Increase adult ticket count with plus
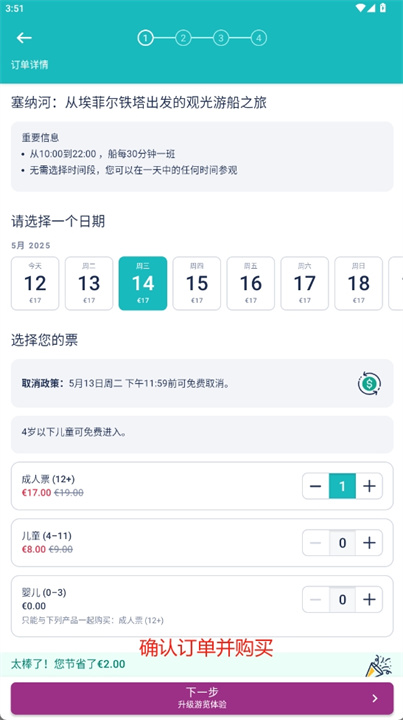Screen dimensions: 403x720 click(x=369, y=486)
